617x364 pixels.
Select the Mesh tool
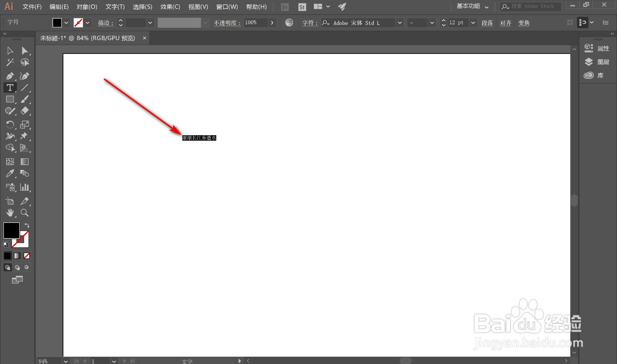[10, 162]
